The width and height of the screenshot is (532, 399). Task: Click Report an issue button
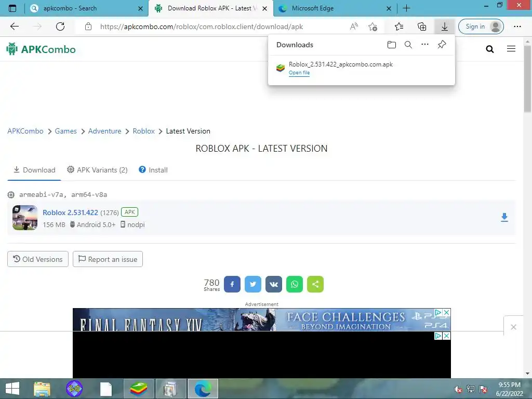pos(108,259)
